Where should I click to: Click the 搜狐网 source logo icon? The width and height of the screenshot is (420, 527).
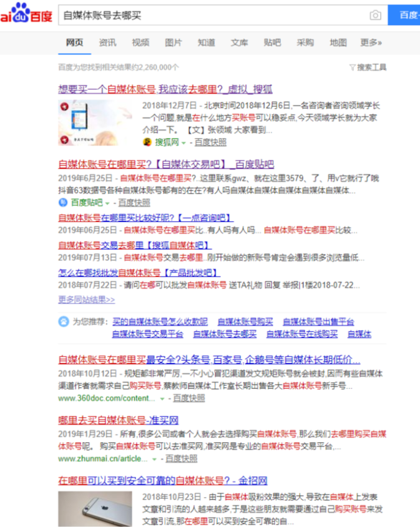(x=147, y=142)
